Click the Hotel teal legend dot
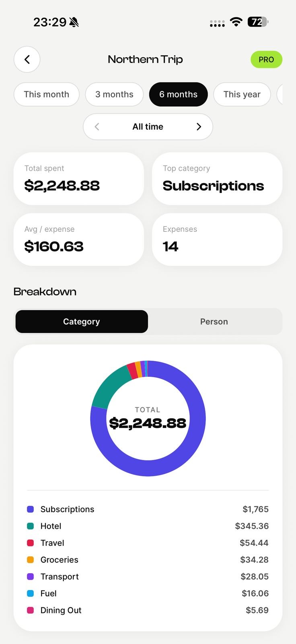Image resolution: width=296 pixels, height=644 pixels. (x=30, y=526)
